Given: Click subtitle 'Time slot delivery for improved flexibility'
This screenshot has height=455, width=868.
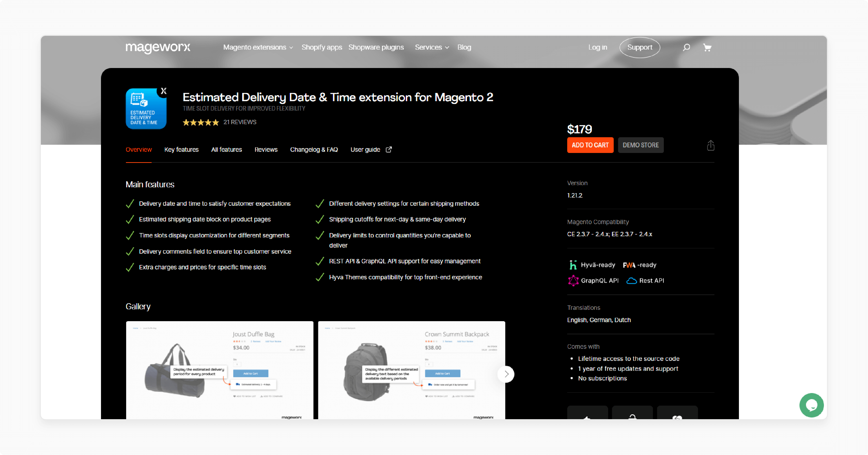Looking at the screenshot, I should (x=244, y=108).
